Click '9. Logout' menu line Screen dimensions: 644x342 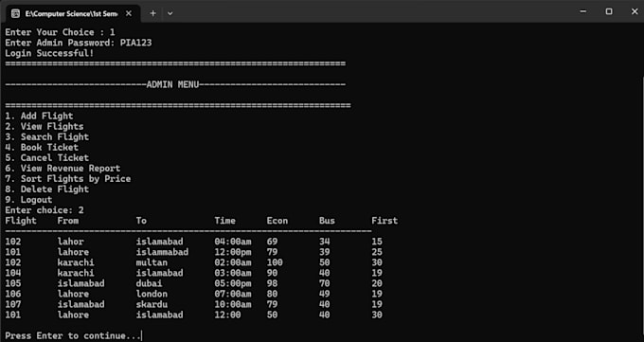(x=28, y=200)
